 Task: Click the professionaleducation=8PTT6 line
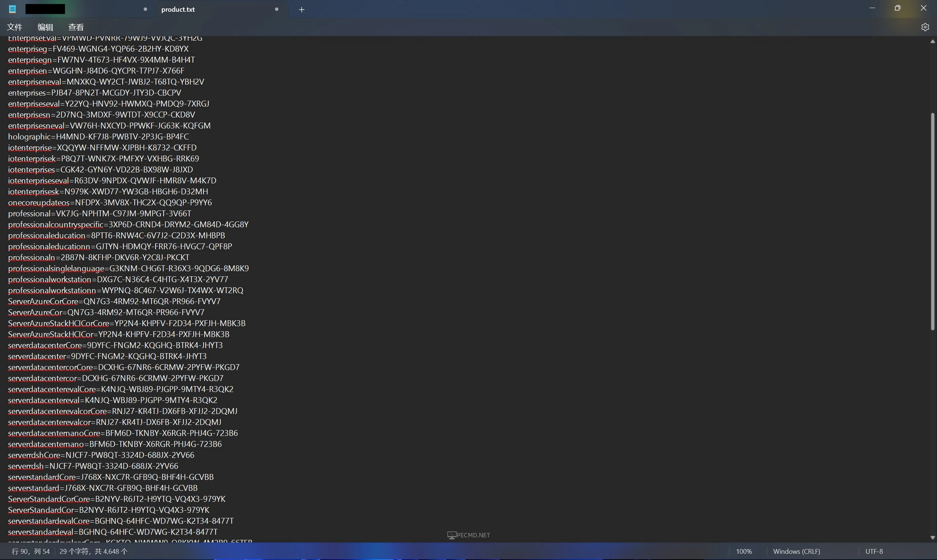[x=117, y=235]
